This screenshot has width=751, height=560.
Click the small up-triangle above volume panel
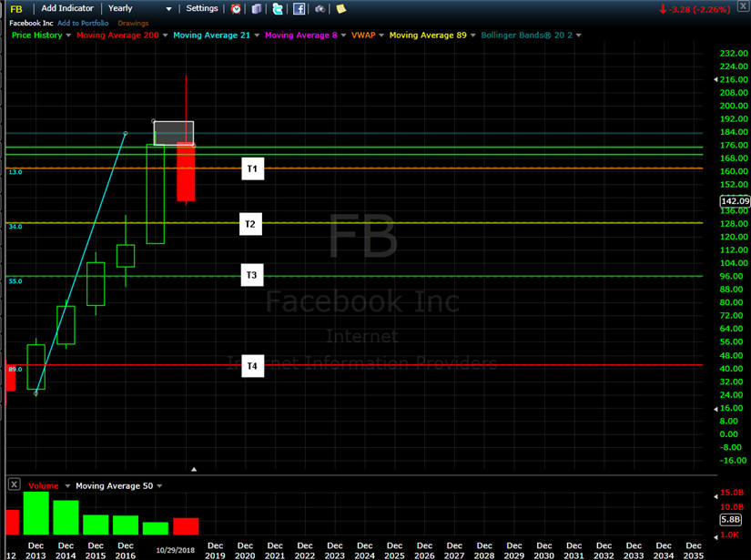(194, 470)
